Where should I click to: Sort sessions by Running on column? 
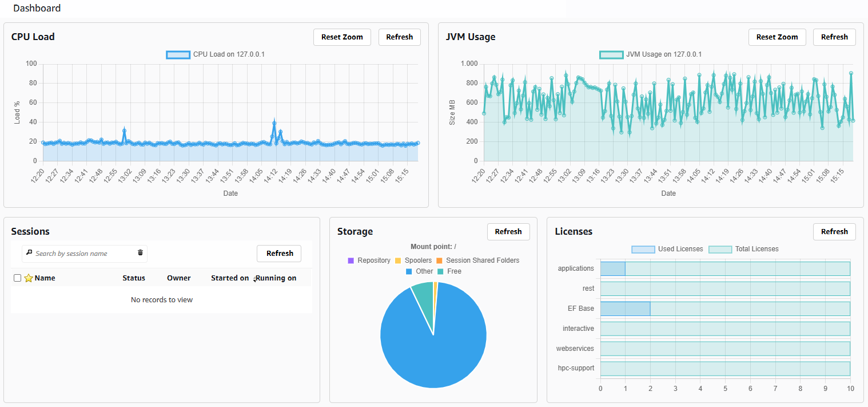276,278
